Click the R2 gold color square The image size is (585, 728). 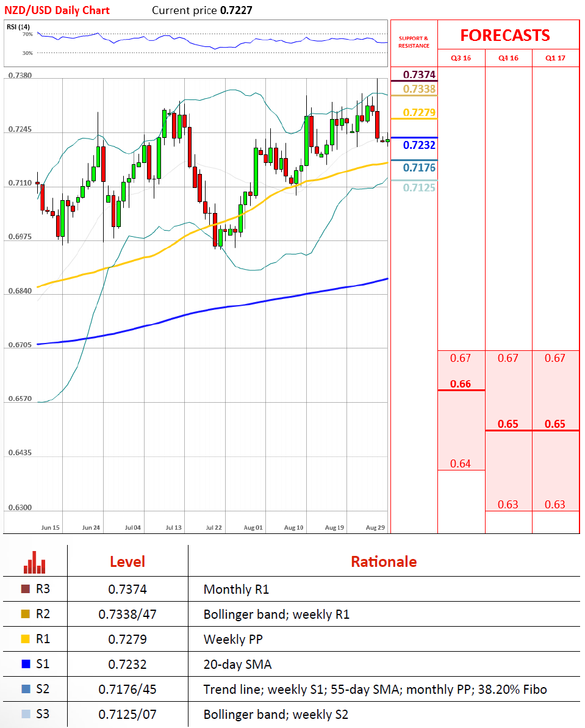coord(25,614)
